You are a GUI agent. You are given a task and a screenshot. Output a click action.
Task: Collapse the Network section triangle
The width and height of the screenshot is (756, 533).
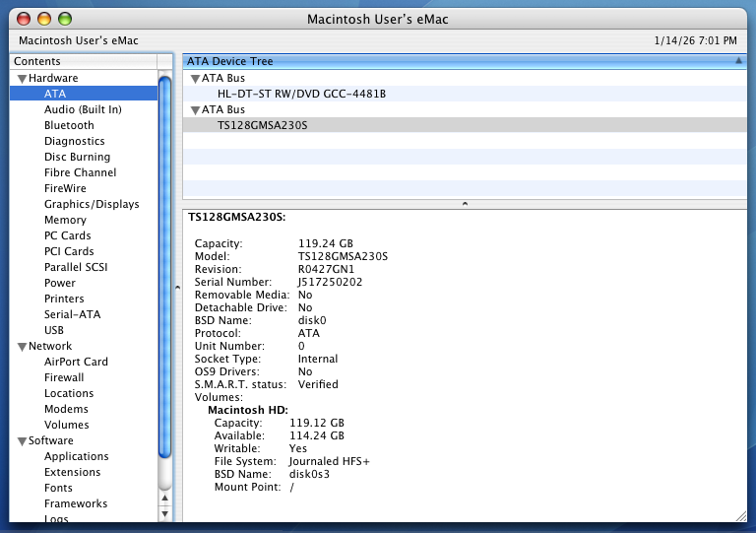22,347
